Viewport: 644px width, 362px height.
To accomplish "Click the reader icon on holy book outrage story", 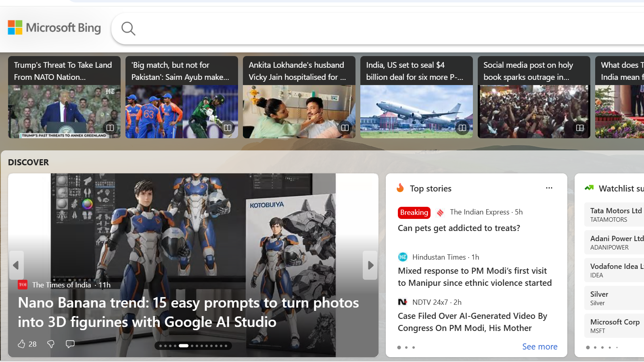I will (579, 128).
